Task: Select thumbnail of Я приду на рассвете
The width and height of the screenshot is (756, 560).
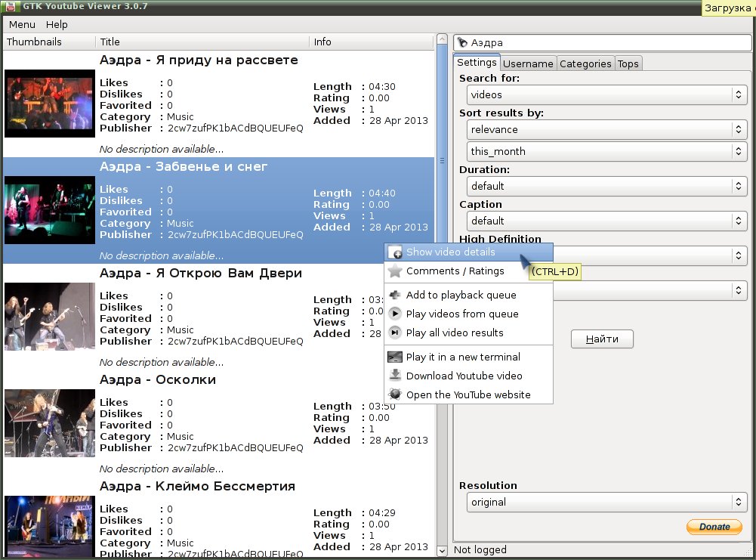Action: (50, 104)
